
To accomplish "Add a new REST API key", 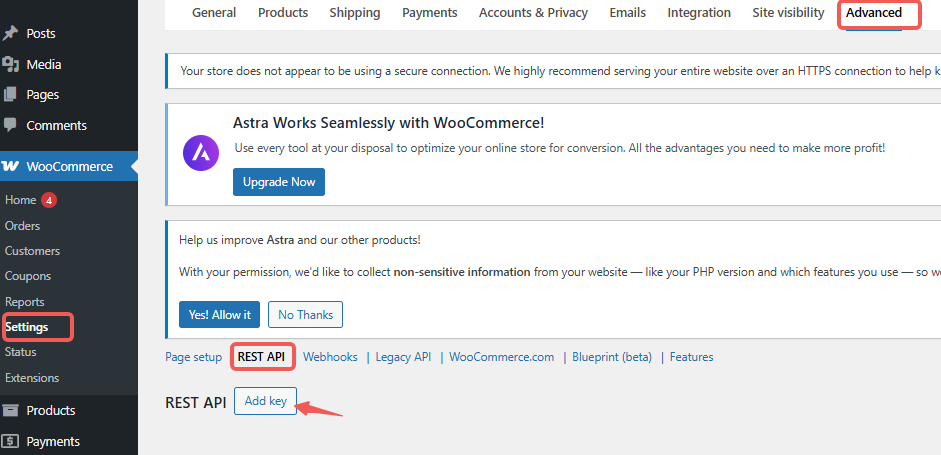I will point(265,401).
